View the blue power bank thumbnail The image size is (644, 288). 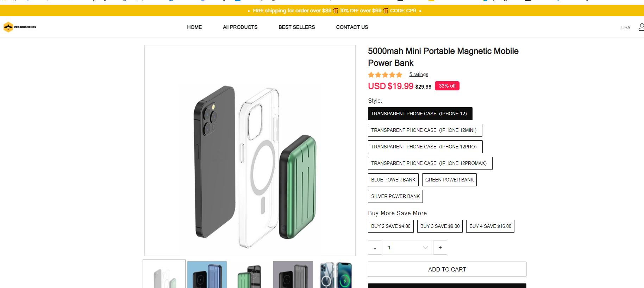[x=207, y=275]
